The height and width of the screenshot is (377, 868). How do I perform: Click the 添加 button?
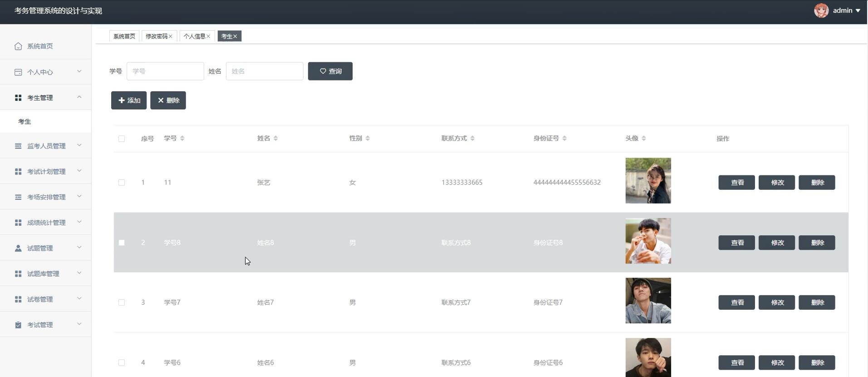(x=129, y=100)
